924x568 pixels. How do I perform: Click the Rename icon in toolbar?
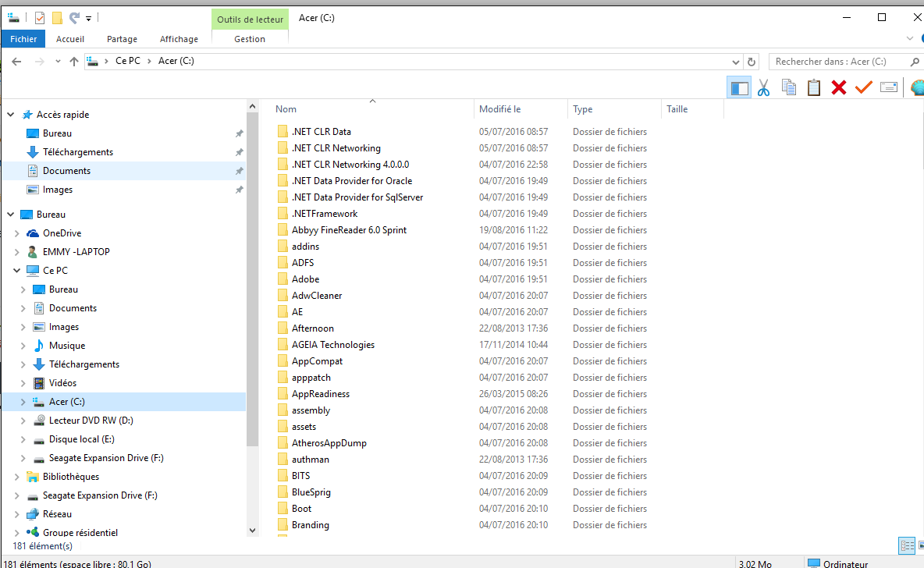(889, 88)
